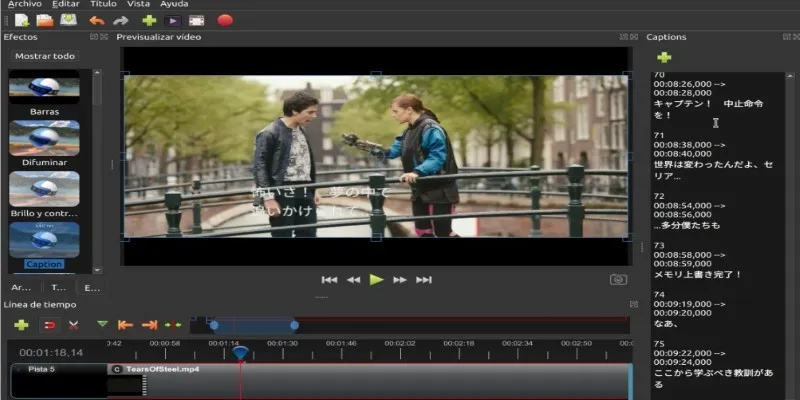Jump to the end of the video
This screenshot has height=400, width=800.
click(424, 280)
